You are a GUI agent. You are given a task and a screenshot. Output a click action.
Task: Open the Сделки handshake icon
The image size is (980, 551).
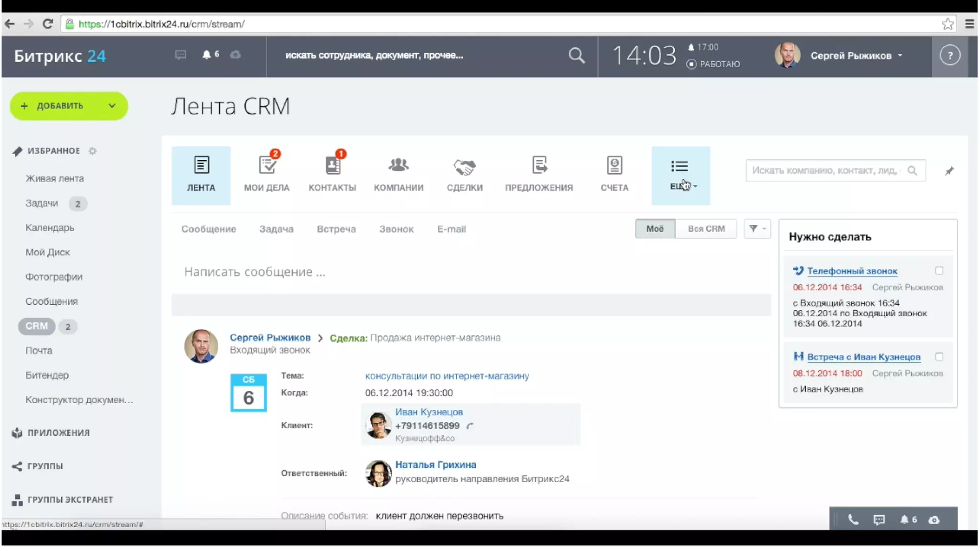(464, 167)
